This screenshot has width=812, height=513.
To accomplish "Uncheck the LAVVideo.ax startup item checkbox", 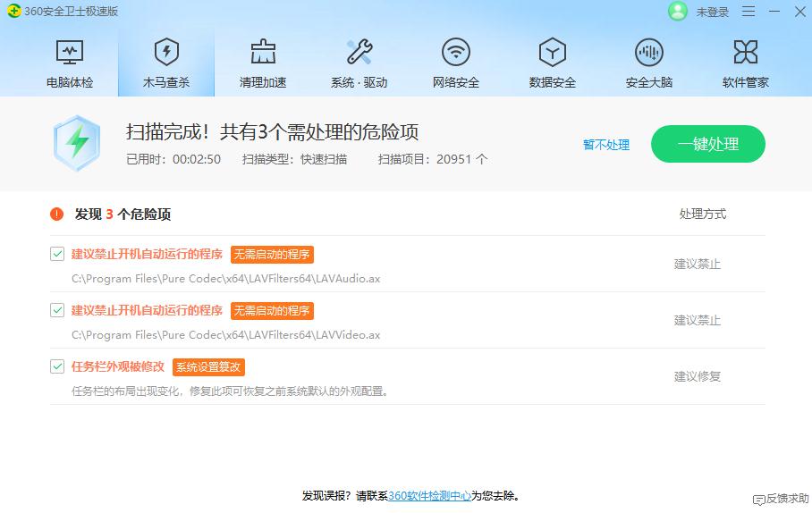I will coord(57,310).
